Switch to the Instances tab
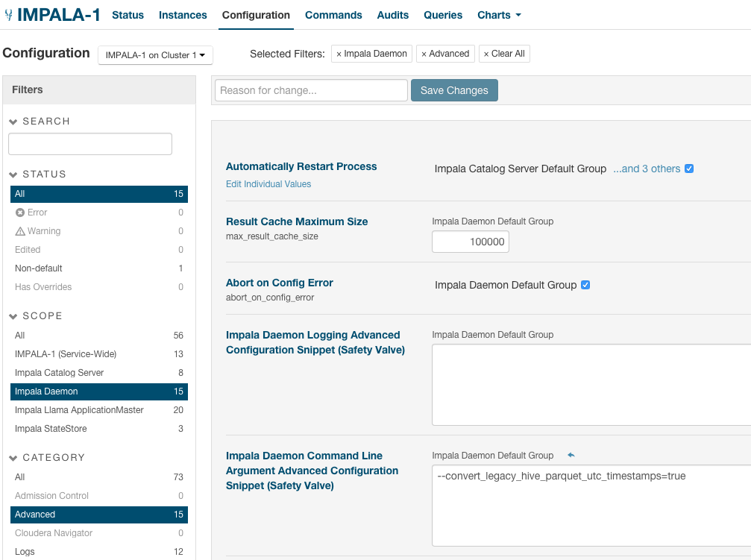 coord(183,15)
